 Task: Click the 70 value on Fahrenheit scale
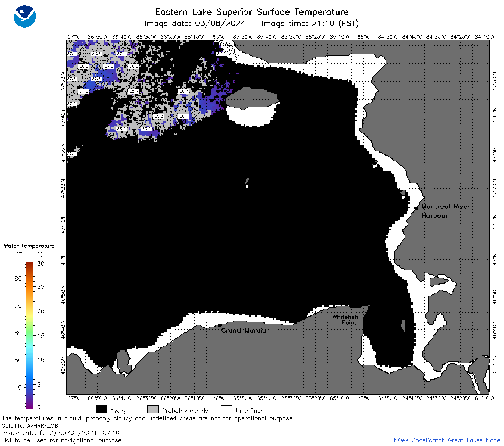(x=18, y=306)
